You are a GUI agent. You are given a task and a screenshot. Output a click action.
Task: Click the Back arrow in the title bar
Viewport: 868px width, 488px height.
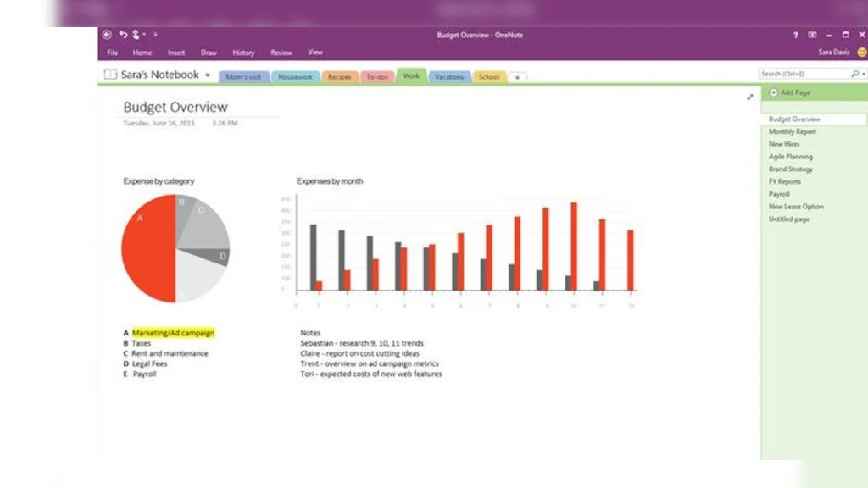107,34
